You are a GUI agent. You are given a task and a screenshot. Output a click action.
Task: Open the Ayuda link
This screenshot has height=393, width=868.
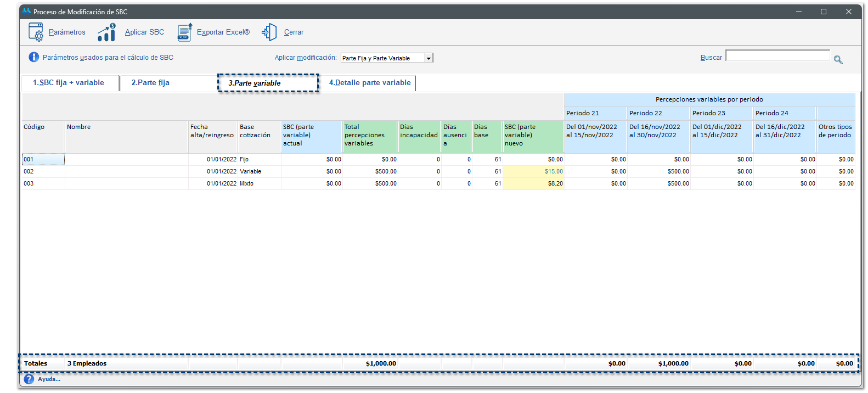tap(49, 379)
